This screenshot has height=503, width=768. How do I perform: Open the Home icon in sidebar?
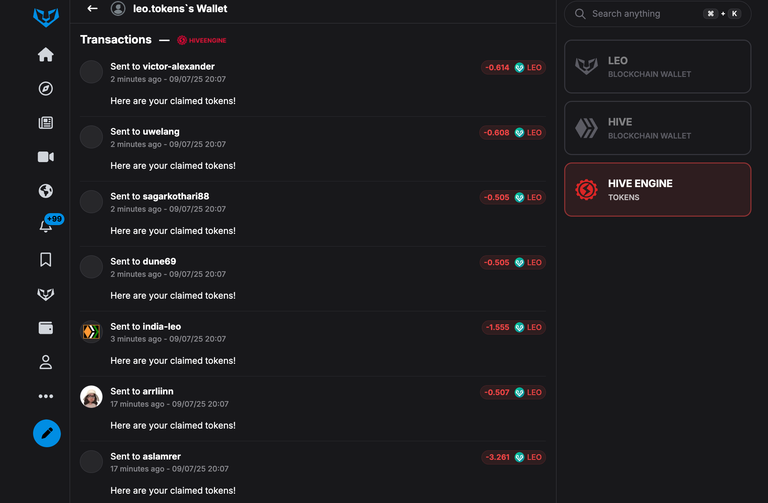(46, 54)
